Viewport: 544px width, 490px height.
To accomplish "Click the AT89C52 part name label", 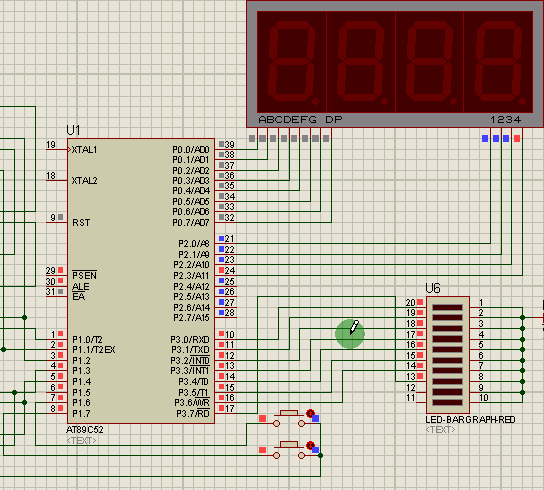I will (85, 430).
